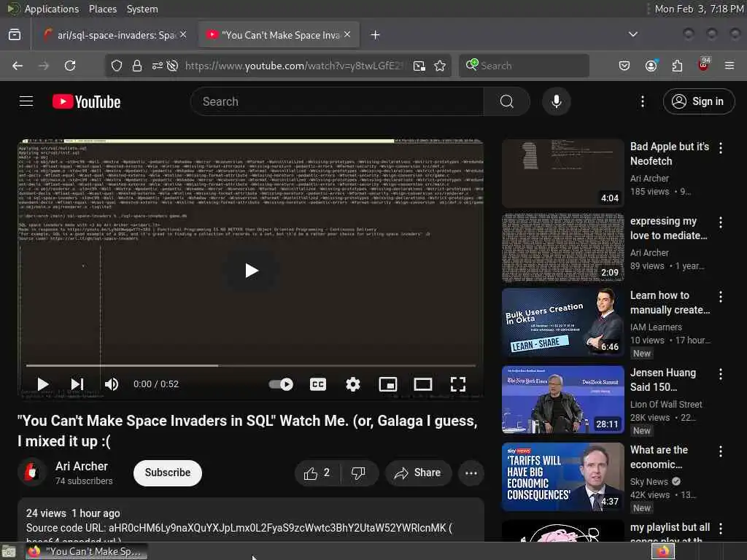Open the Jensen Huang Said 150 title
Viewport: 747px width, 560px height.
click(x=662, y=379)
